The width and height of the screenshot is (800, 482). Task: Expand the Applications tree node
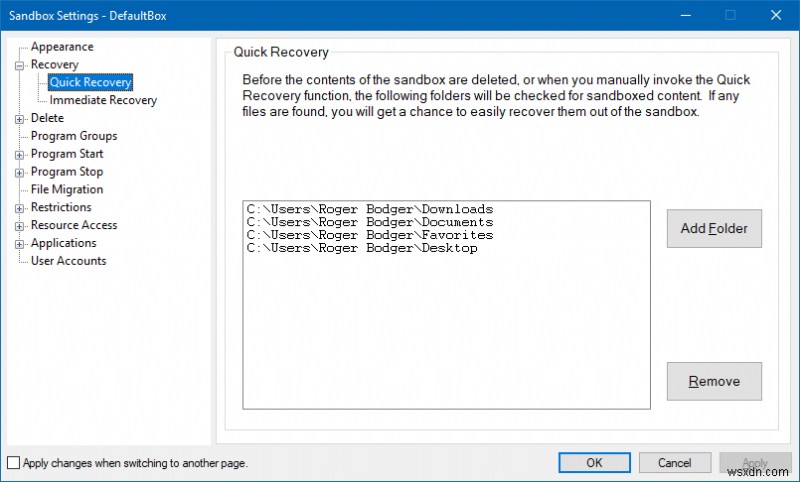pyautogui.click(x=19, y=244)
